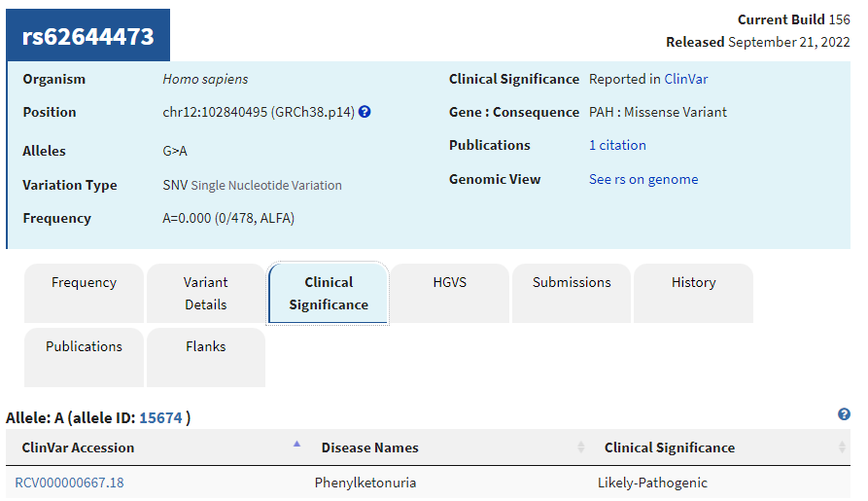This screenshot has height=501, width=868.
Task: Open the 1 citation link
Action: point(617,145)
